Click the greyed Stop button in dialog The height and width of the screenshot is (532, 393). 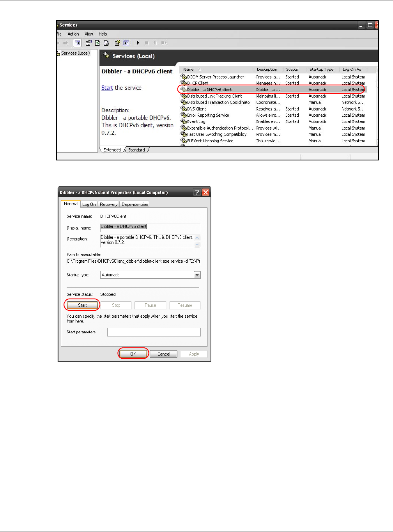click(x=116, y=305)
